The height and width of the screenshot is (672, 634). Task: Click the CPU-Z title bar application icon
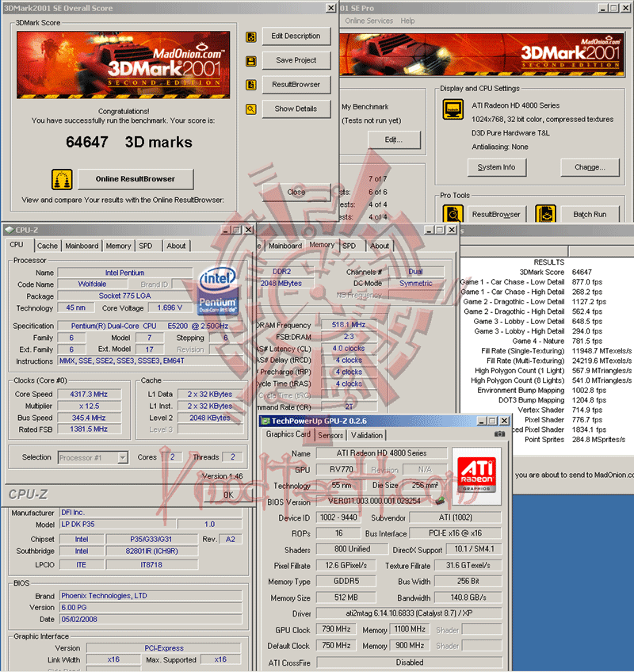[9, 230]
